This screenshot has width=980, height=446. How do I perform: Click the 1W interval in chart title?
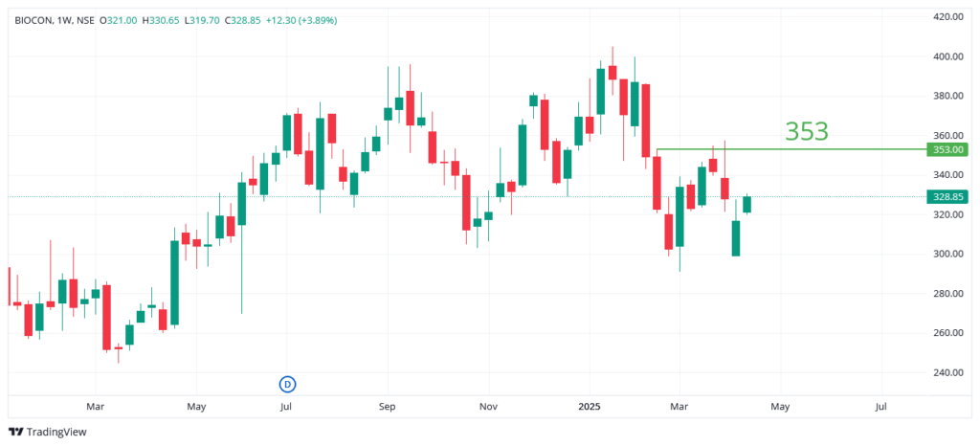(x=66, y=20)
